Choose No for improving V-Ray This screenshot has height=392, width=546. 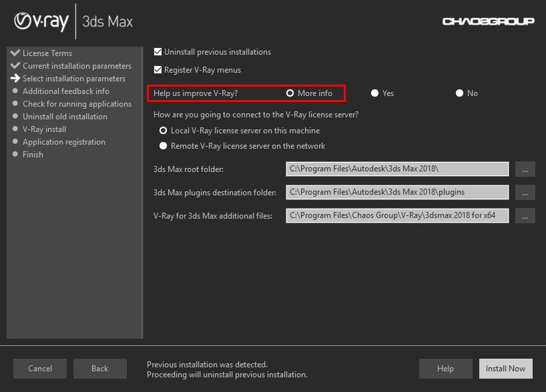tap(459, 93)
